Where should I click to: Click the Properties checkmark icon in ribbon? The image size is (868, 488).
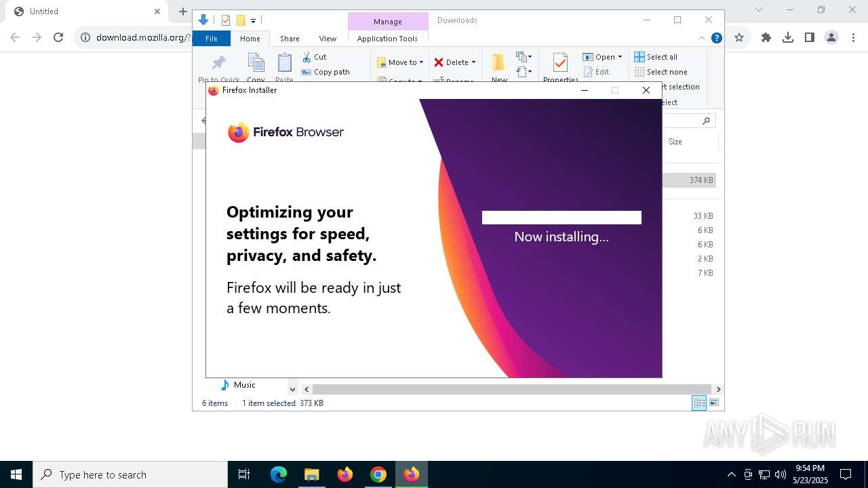point(560,63)
